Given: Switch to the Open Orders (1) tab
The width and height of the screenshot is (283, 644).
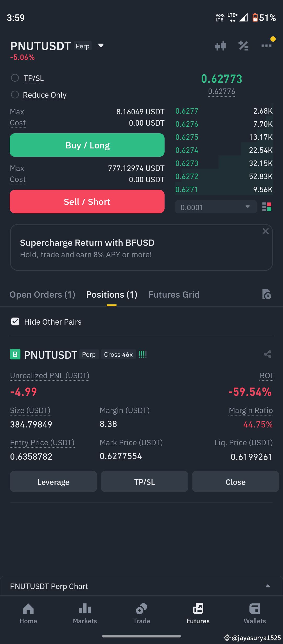Looking at the screenshot, I should coord(42,295).
